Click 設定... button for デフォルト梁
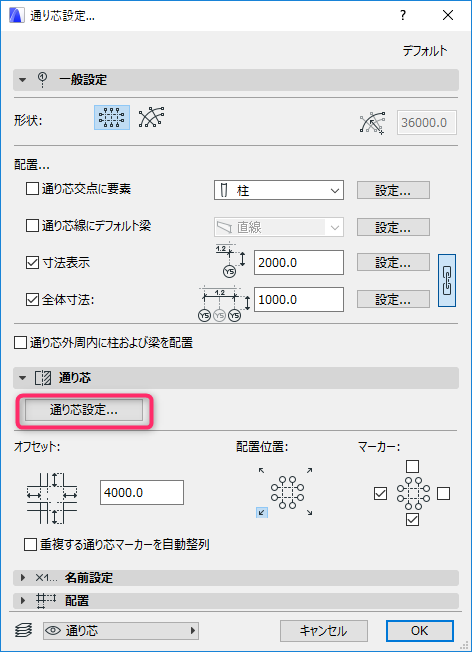Screen dimensions: 472x652 (393, 227)
